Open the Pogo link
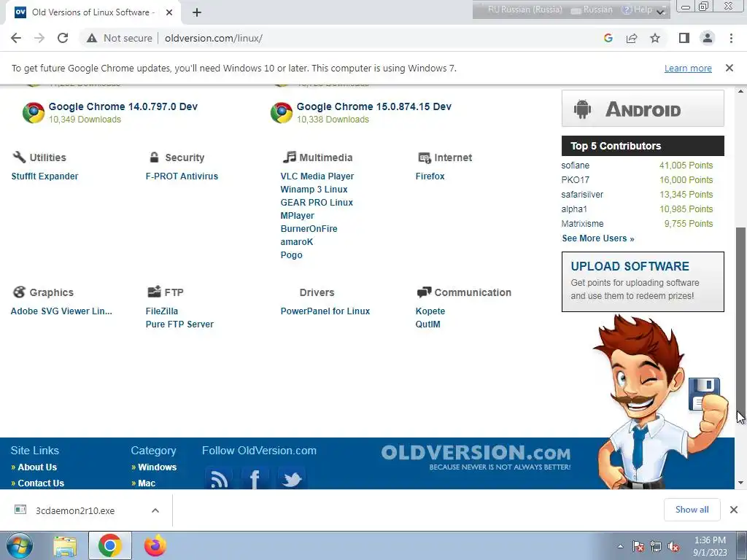The width and height of the screenshot is (747, 560). pos(292,254)
